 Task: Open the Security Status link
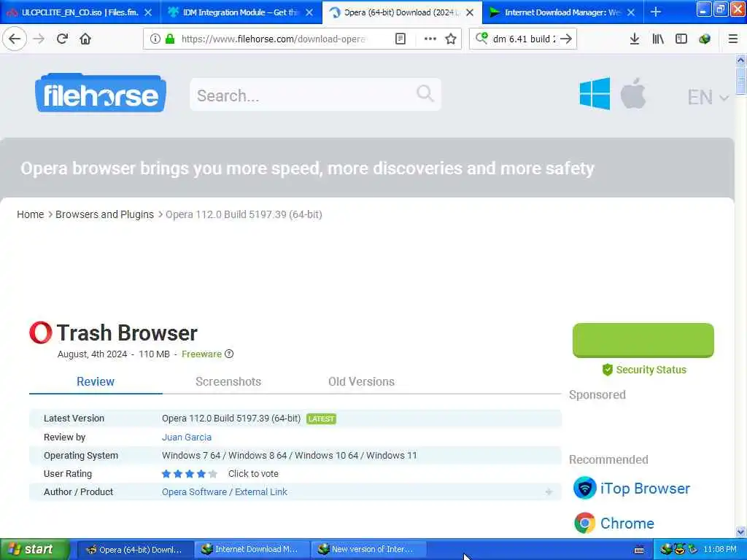pos(644,370)
